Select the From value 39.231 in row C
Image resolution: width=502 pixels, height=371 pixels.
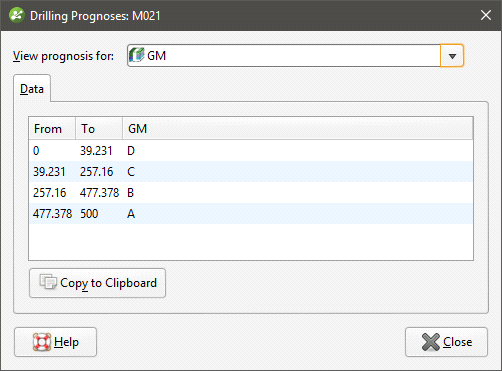[x=49, y=172]
